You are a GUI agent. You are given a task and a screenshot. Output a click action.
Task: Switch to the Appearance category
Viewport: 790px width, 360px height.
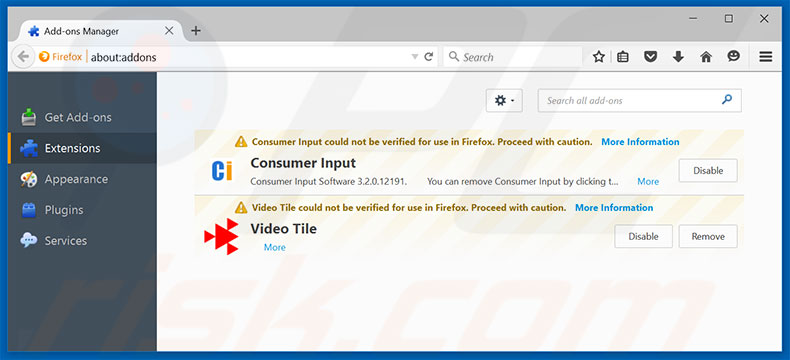pos(82,179)
